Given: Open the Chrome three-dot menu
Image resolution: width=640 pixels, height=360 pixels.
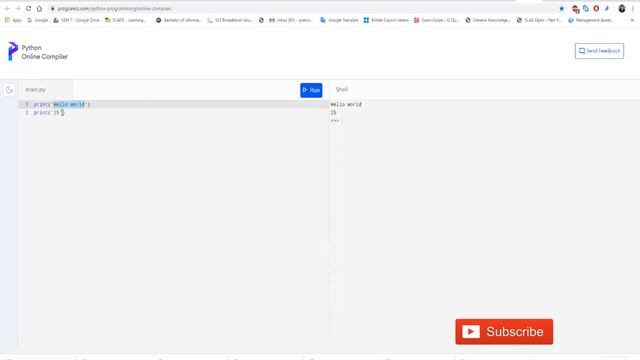Looking at the screenshot, I should pyautogui.click(x=633, y=9).
